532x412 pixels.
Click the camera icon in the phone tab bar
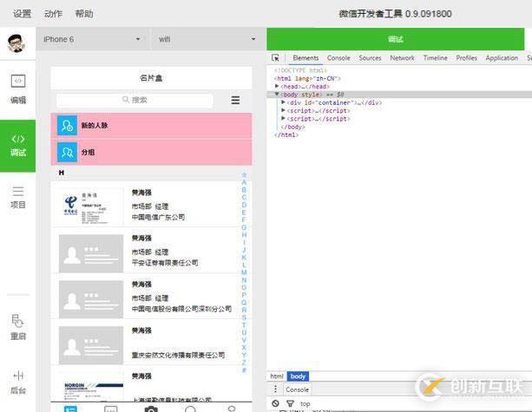(x=151, y=409)
